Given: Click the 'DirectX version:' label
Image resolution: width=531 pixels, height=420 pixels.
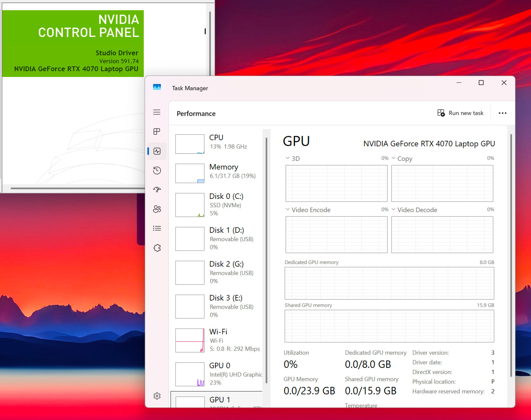Looking at the screenshot, I should click(x=432, y=372).
